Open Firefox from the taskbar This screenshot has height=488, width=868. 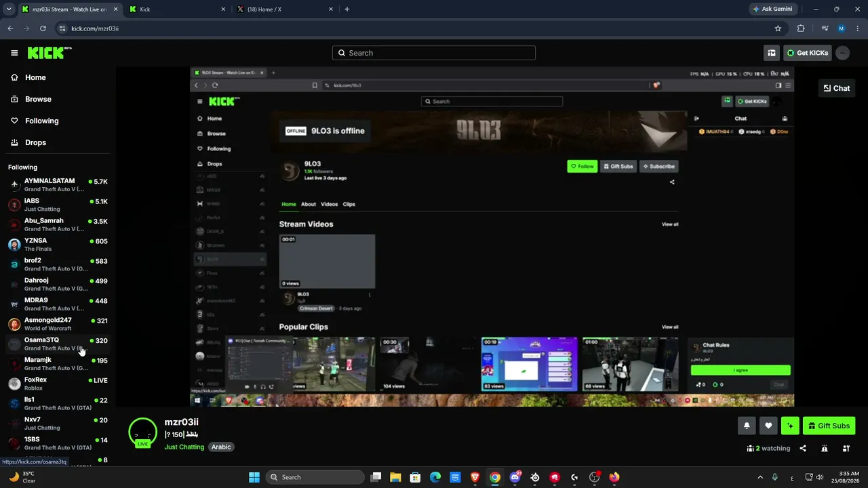click(614, 477)
